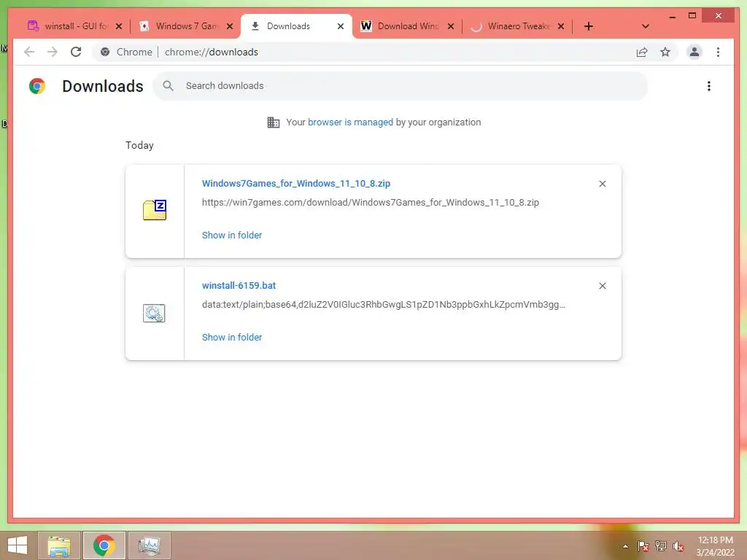
Task: Open the monitor app on the taskbar
Action: [149, 545]
